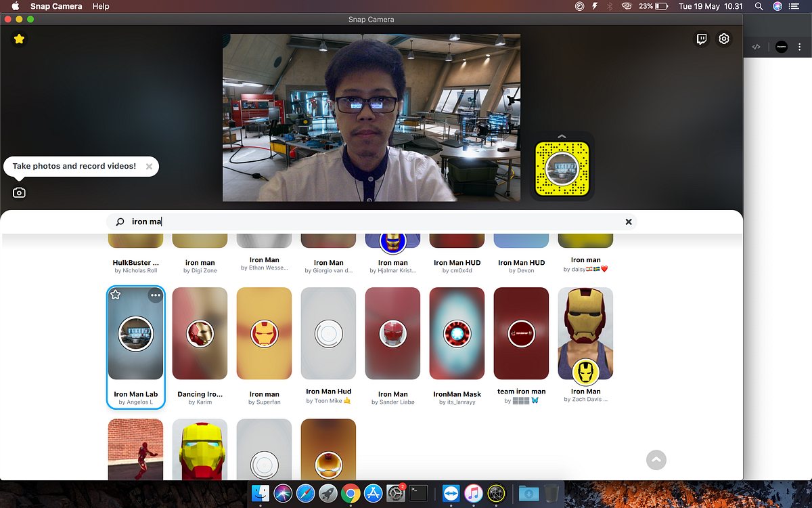Image resolution: width=812 pixels, height=508 pixels.
Task: Select the Dancing Iro... lens by Karim
Action: point(200,346)
